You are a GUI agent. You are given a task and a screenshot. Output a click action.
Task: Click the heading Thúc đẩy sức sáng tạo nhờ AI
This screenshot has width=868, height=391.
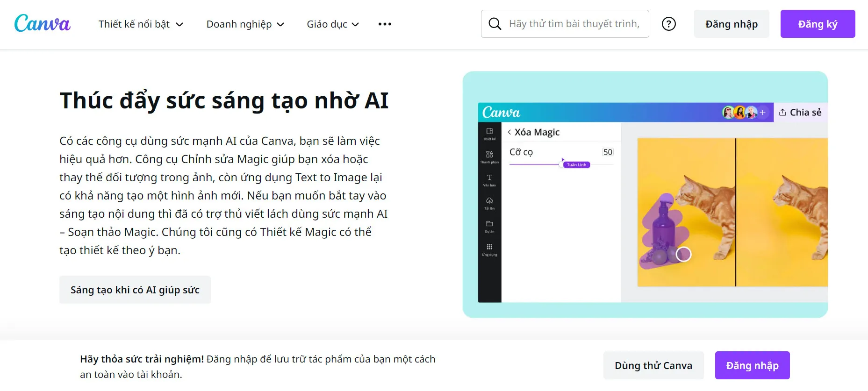(x=224, y=100)
